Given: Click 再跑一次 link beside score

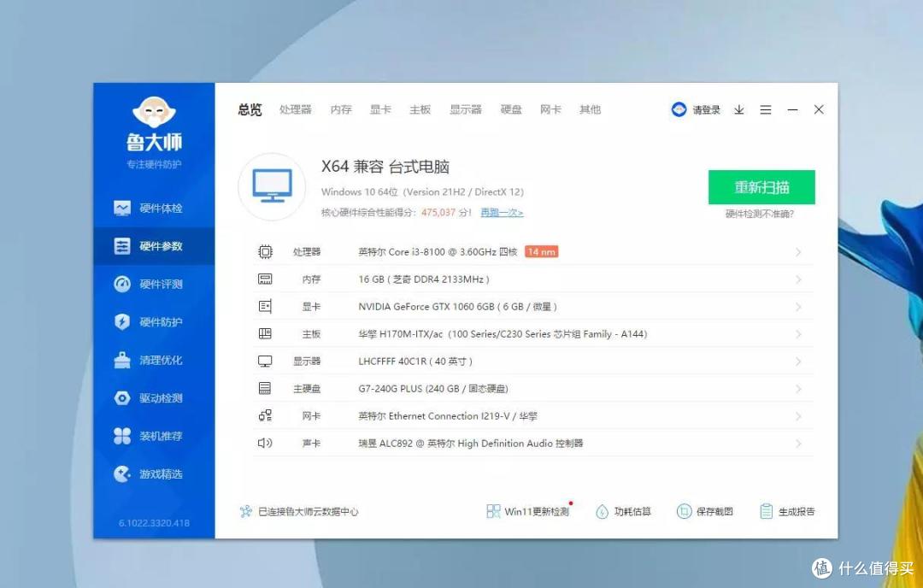Looking at the screenshot, I should pyautogui.click(x=503, y=213).
